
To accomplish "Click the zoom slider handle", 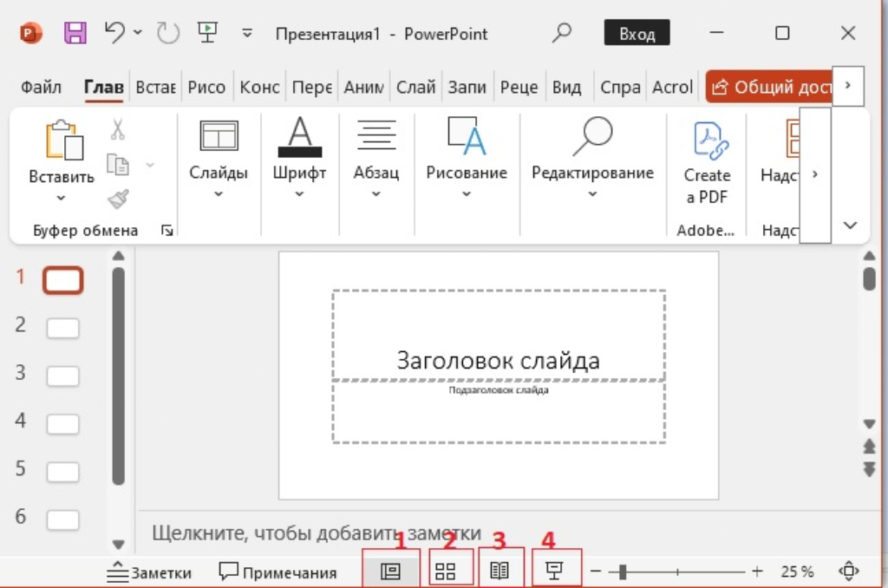I will click(623, 571).
